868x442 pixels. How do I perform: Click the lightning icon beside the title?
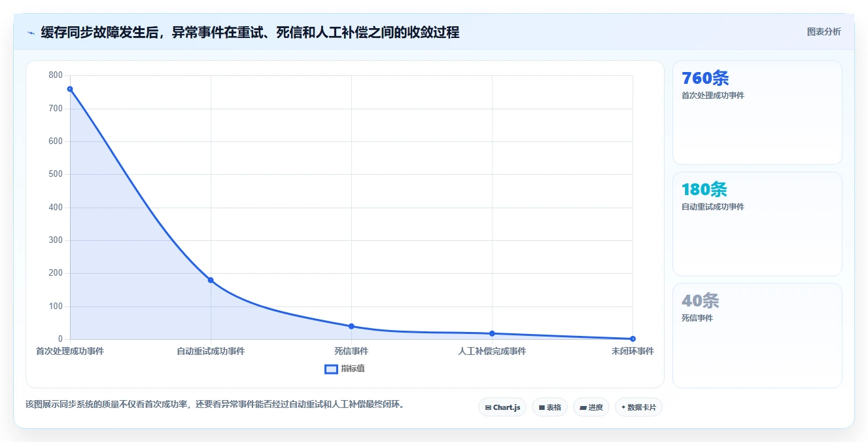click(31, 33)
